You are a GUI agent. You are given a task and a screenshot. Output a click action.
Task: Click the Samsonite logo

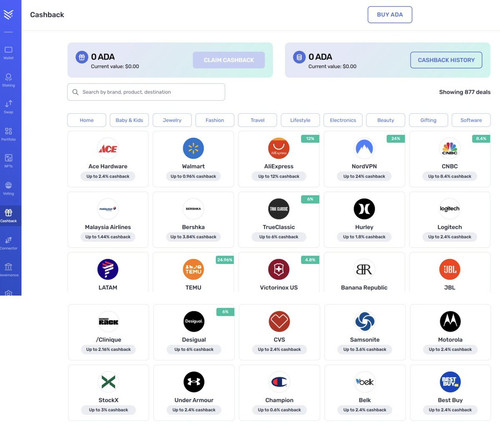(x=365, y=321)
